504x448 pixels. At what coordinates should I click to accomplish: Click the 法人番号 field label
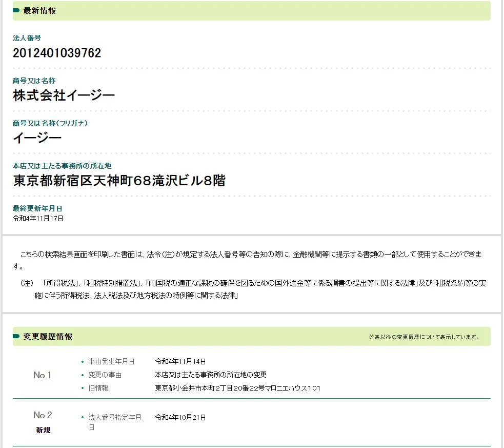tap(27, 38)
